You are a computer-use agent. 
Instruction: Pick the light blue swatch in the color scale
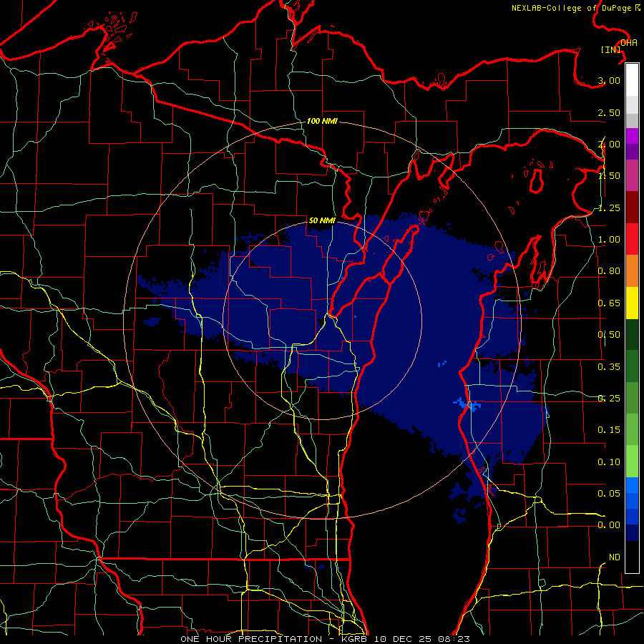[x=632, y=485]
